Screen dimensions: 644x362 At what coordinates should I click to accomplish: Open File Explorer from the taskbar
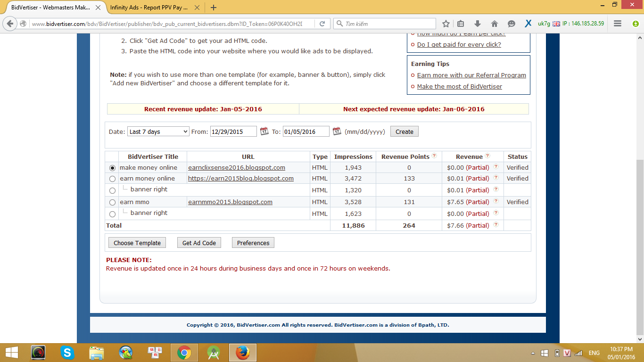[97, 353]
